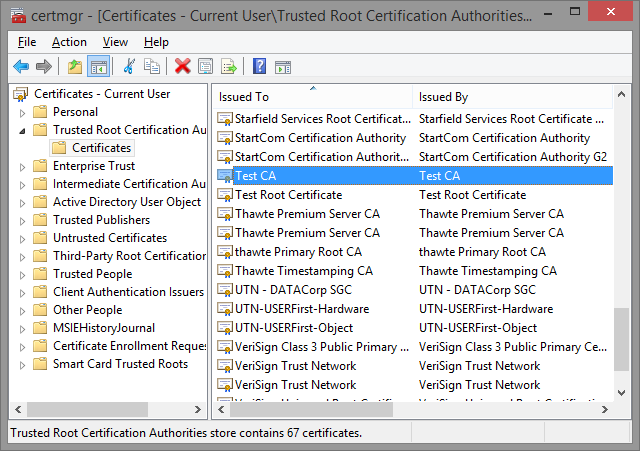Select Third-Party Root Certification tree item
The height and width of the screenshot is (451, 640).
point(129,256)
